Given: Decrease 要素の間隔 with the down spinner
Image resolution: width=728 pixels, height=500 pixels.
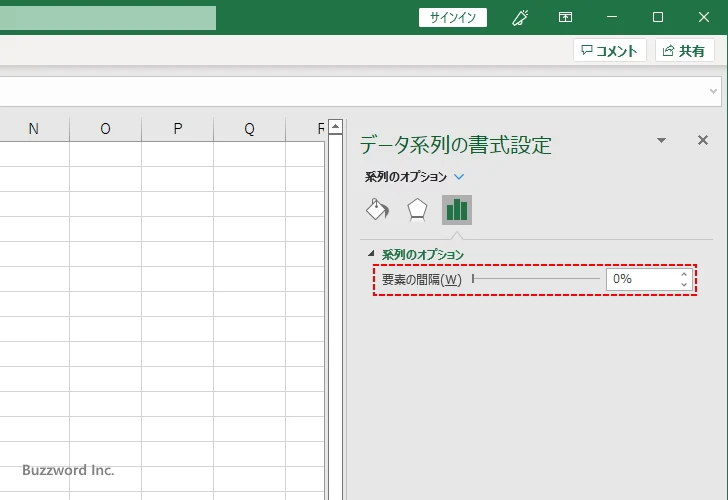Looking at the screenshot, I should click(684, 284).
